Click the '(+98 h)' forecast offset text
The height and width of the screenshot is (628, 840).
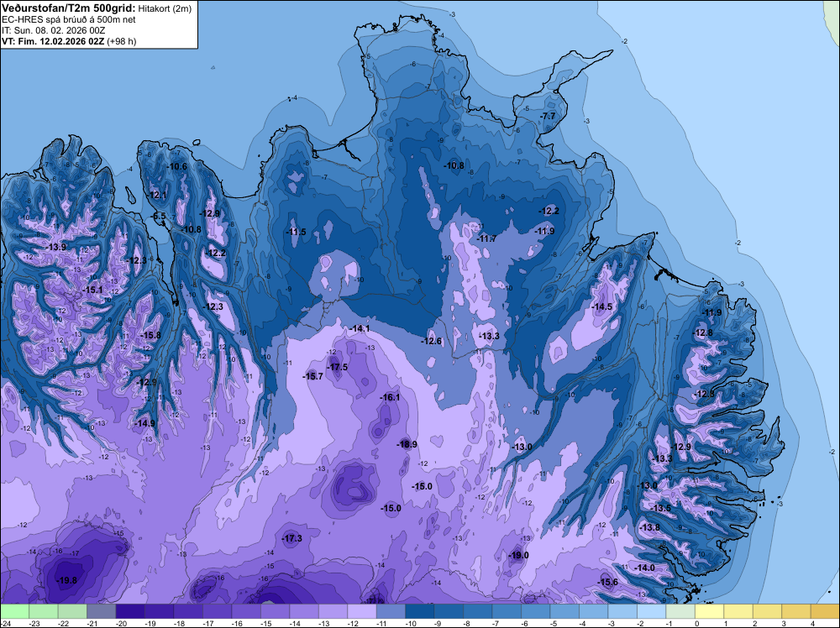(x=122, y=41)
